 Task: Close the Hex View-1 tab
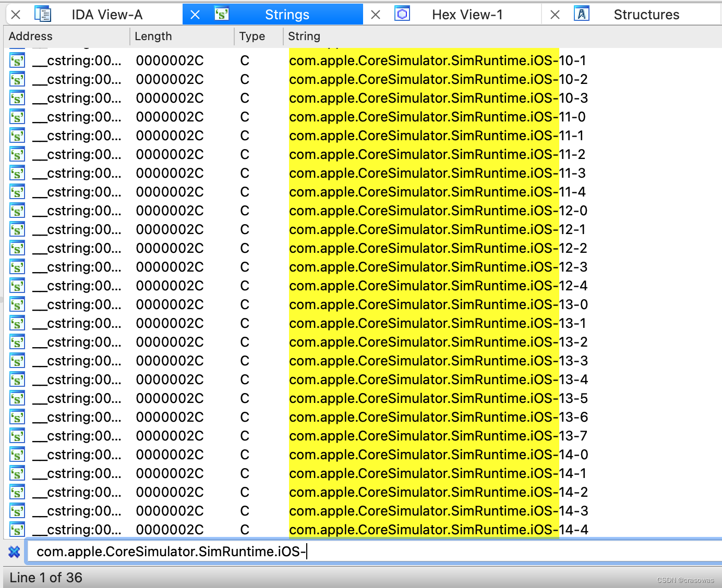tap(376, 15)
